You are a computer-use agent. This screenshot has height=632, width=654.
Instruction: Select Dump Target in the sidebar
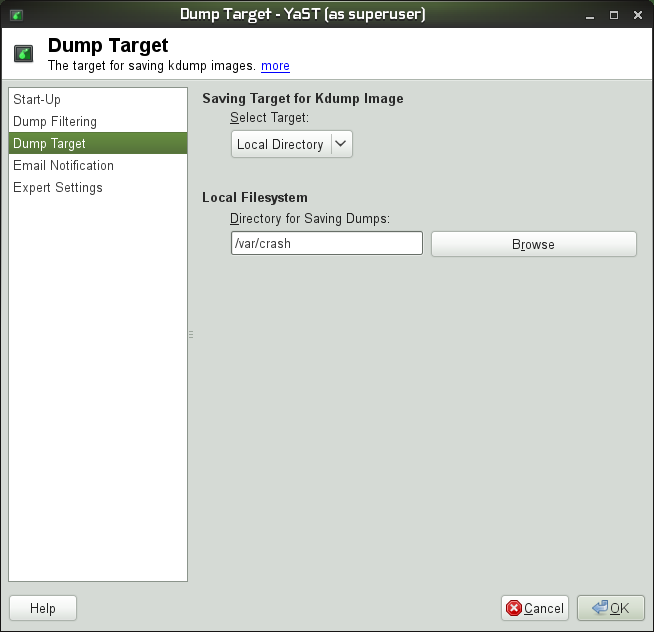tap(98, 143)
